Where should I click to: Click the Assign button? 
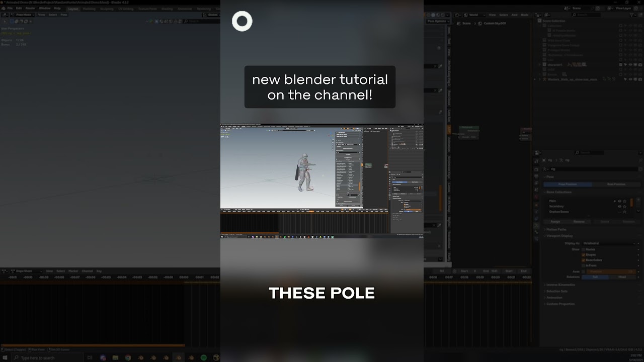pyautogui.click(x=555, y=222)
